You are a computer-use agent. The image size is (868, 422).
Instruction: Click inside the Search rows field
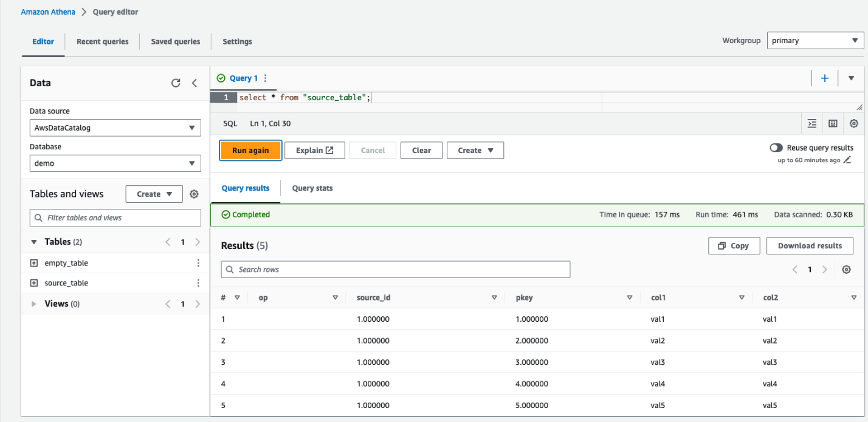(x=395, y=269)
